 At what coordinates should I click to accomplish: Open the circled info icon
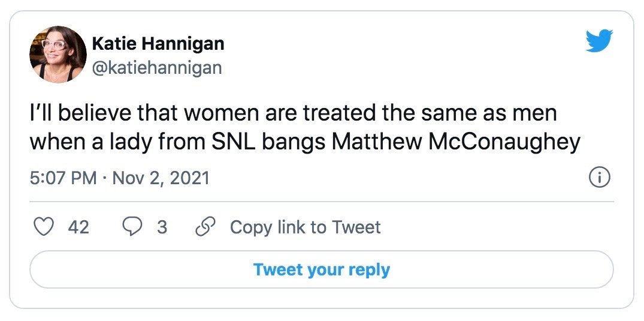coord(600,178)
